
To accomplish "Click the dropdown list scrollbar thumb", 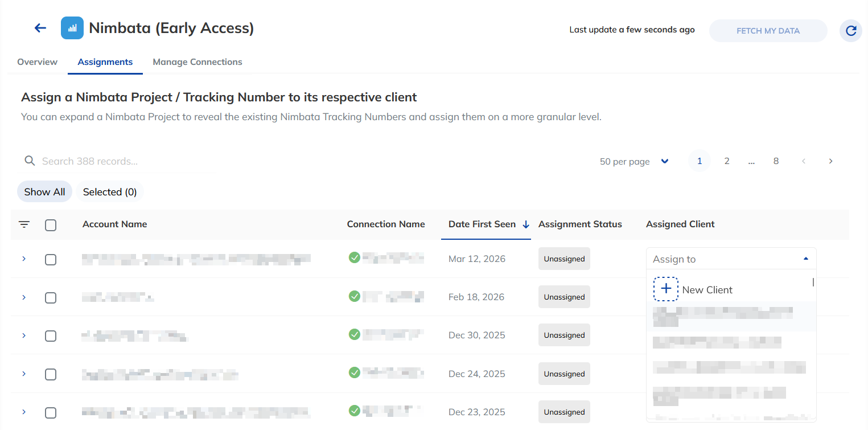I will click(813, 282).
